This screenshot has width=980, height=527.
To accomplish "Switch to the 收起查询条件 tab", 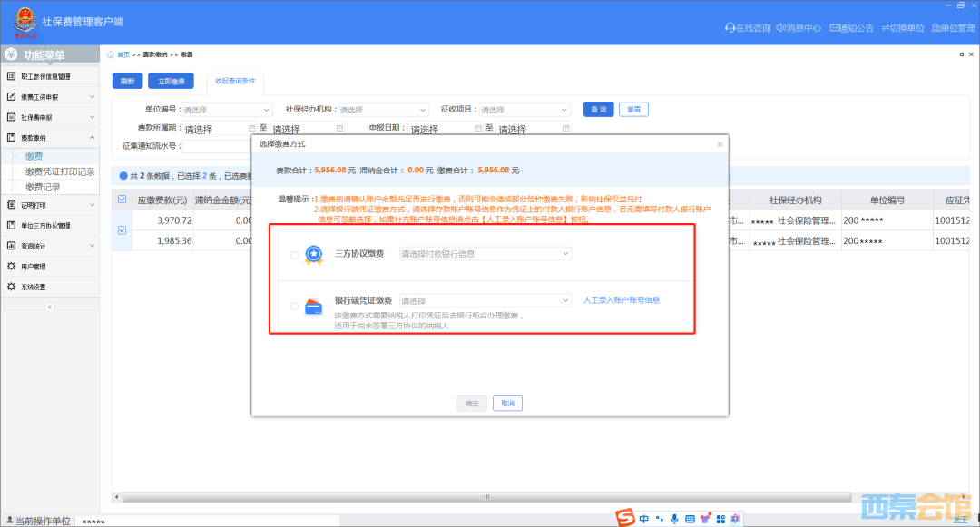I will click(x=235, y=81).
